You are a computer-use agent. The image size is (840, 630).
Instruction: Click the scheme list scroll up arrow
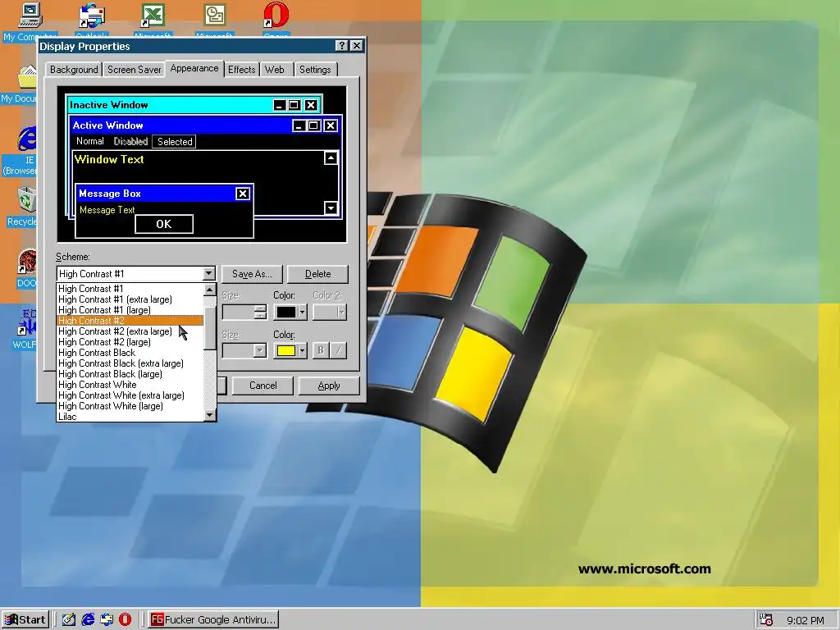coord(210,290)
